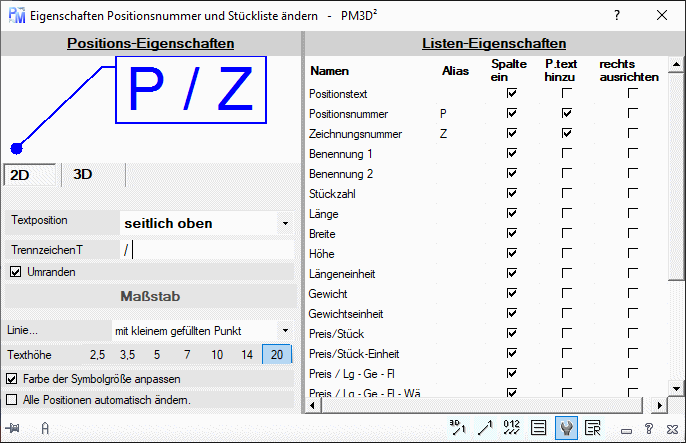Open the parts list icon
The width and height of the screenshot is (686, 443).
[x=538, y=428]
